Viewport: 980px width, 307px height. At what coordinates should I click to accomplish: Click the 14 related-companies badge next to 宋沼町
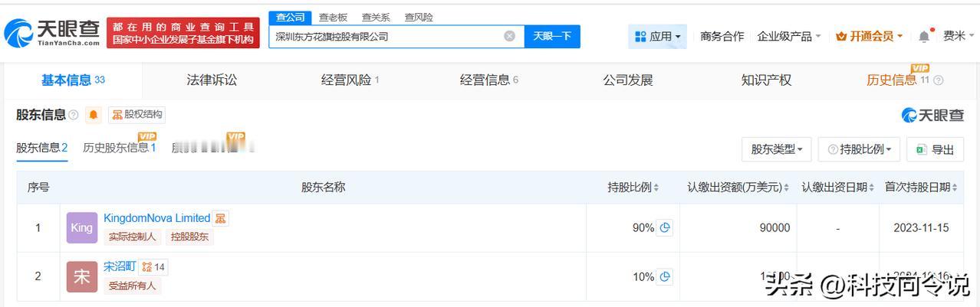pyautogui.click(x=153, y=267)
